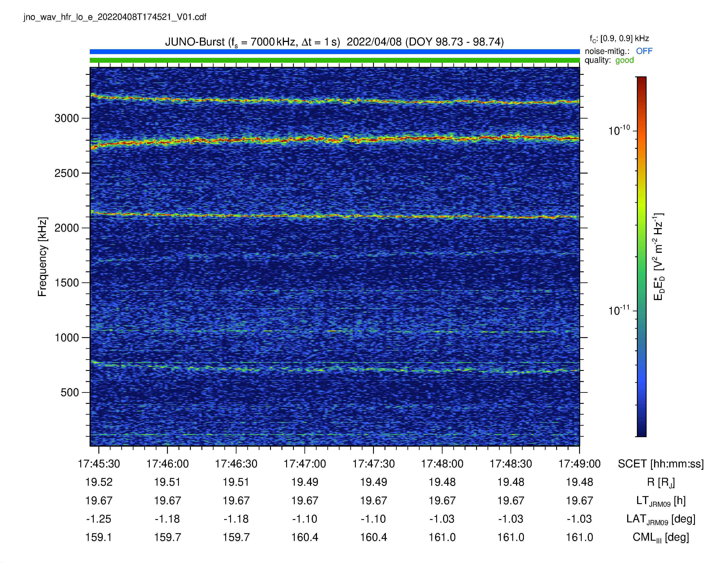Click the 3000 kHz frequency axis label
This screenshot has width=728, height=563.
[x=67, y=118]
